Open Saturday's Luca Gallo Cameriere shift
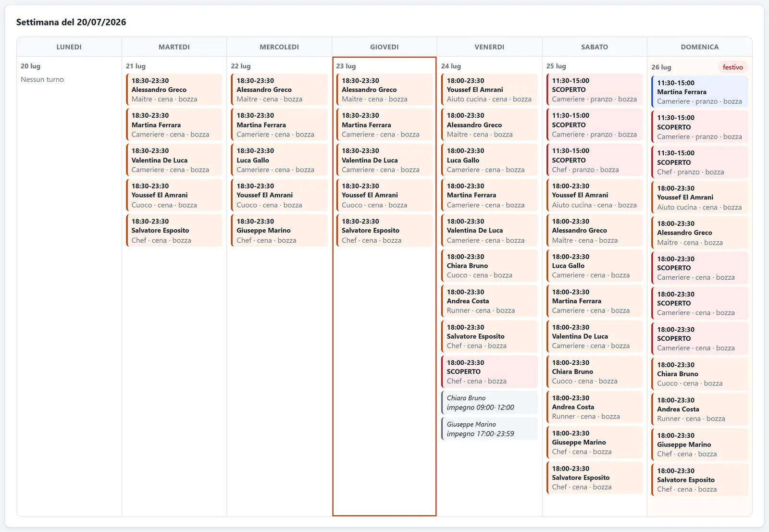The width and height of the screenshot is (769, 532). 595,266
